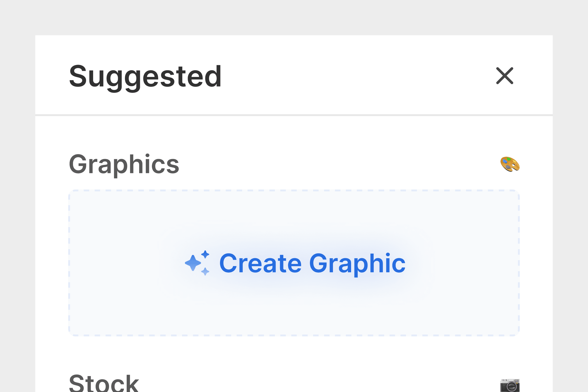Image resolution: width=588 pixels, height=392 pixels.
Task: Click the small lower sparkle star
Action: 205,271
